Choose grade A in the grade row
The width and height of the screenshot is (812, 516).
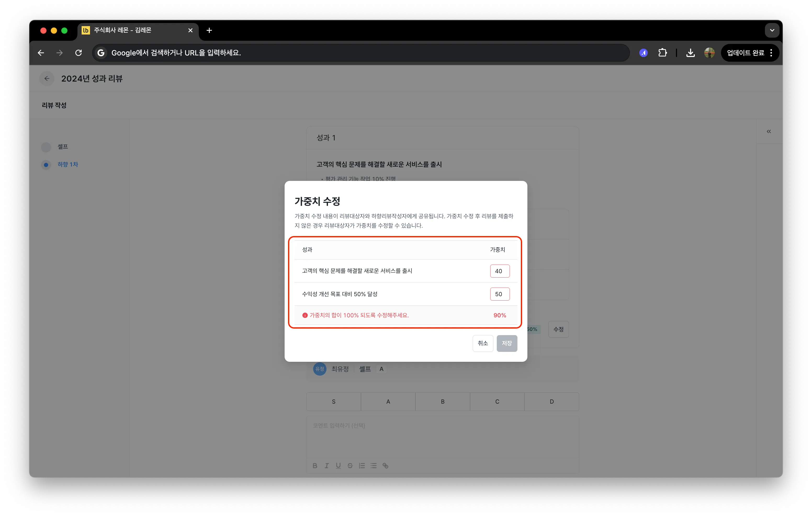[x=388, y=402]
